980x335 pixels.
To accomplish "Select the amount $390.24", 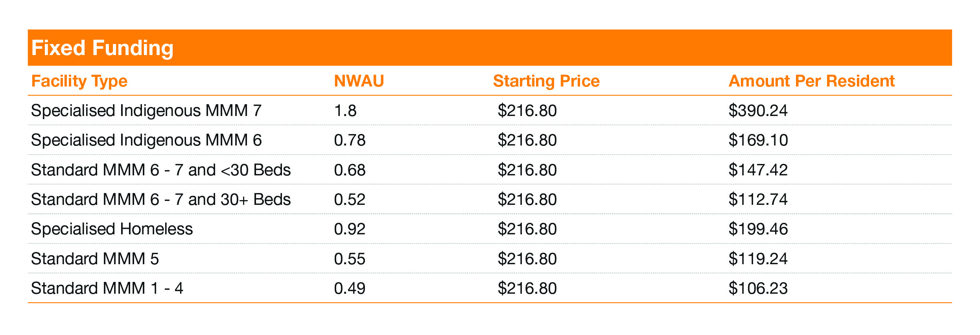I will [x=758, y=110].
